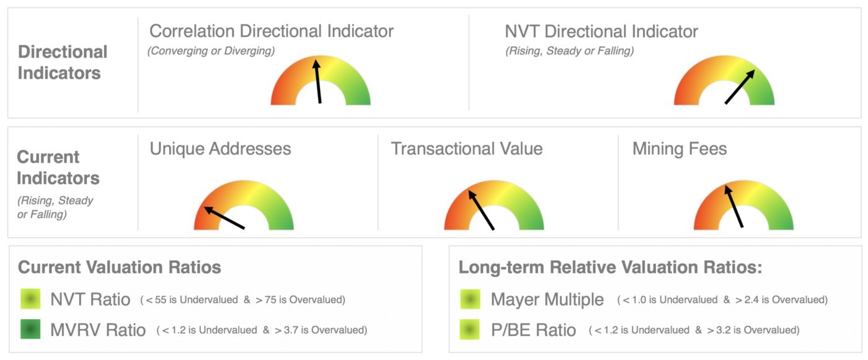This screenshot has height=360, width=868.
Task: Select the Mayer Multiple label
Action: 547,300
